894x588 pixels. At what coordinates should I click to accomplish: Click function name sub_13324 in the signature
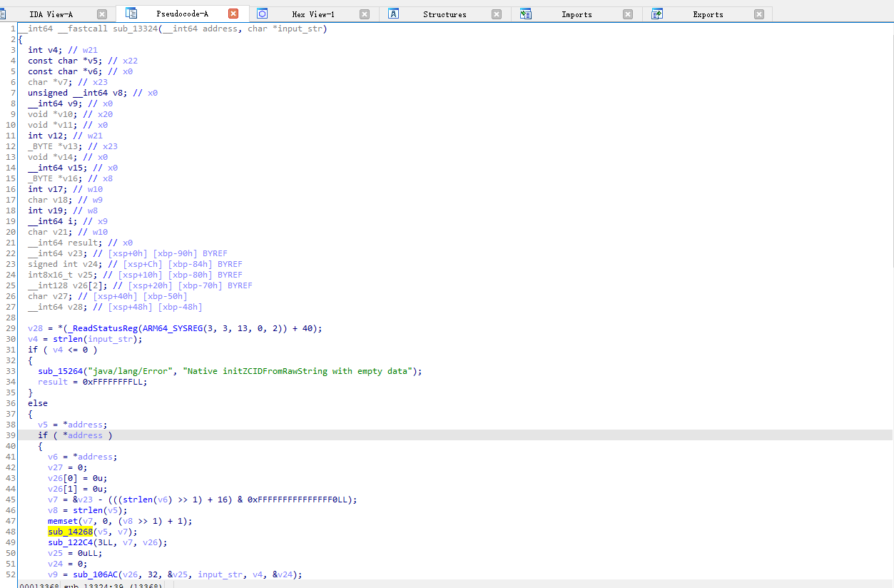point(135,29)
